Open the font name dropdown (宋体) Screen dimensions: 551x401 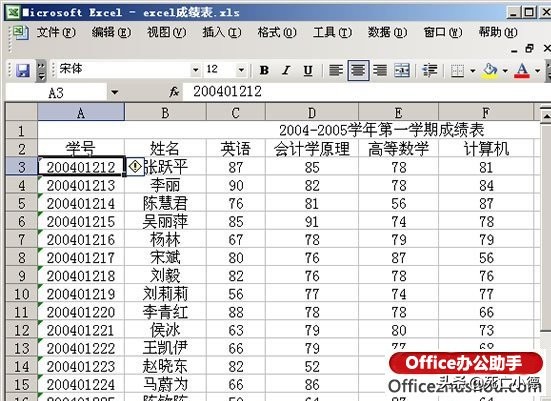tap(195, 70)
